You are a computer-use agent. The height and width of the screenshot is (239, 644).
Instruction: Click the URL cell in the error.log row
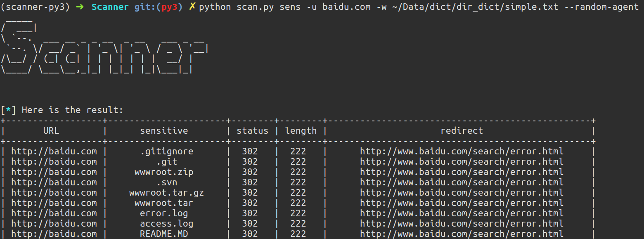tap(54, 213)
